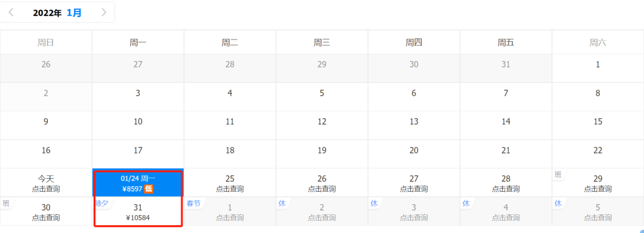
Task: Select January 31 priced ¥10584
Action: point(138,211)
